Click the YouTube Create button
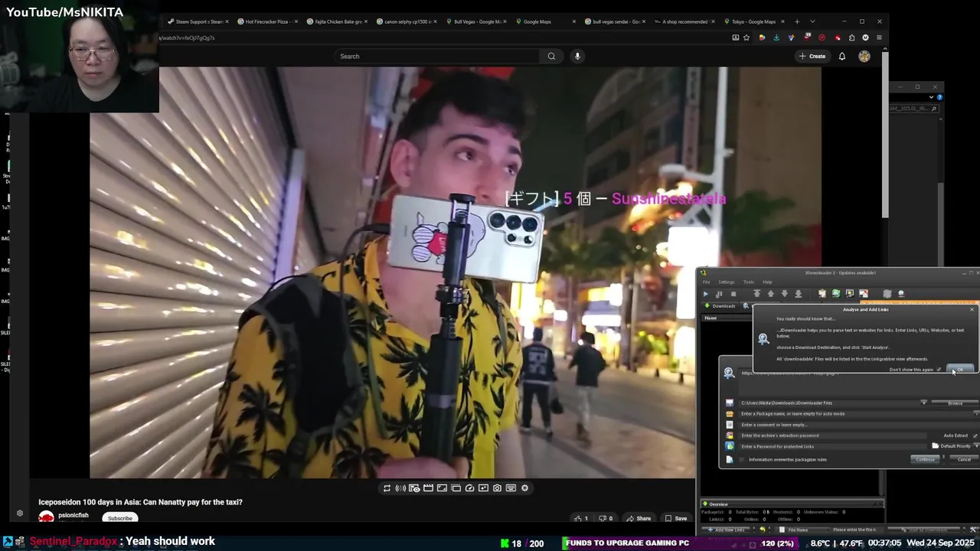Image resolution: width=980 pixels, height=551 pixels. pos(812,56)
